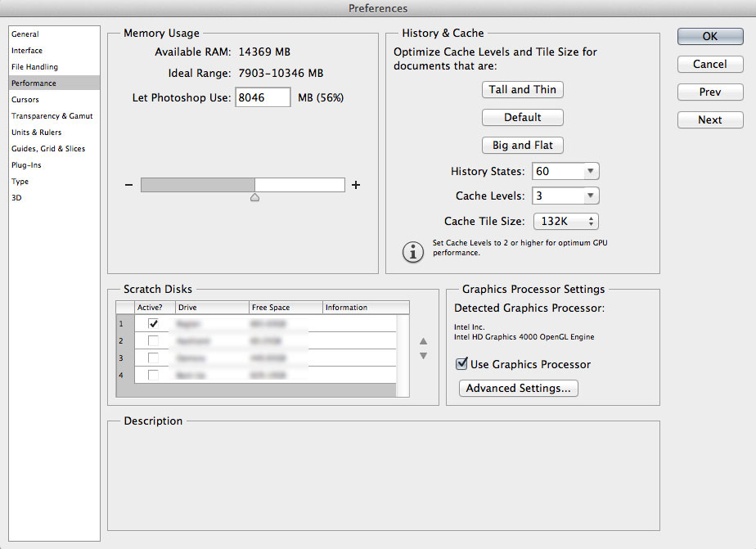Move scratch disk up with arrow
Screen dimensions: 756x549
[423, 341]
